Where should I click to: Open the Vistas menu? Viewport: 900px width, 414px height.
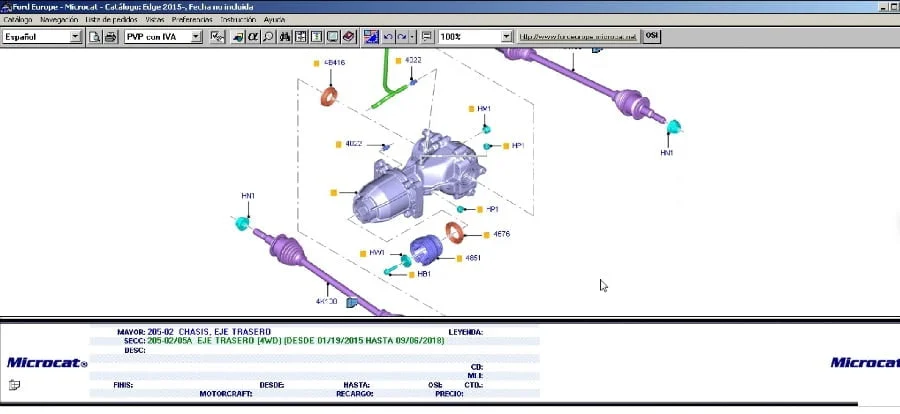(x=155, y=20)
